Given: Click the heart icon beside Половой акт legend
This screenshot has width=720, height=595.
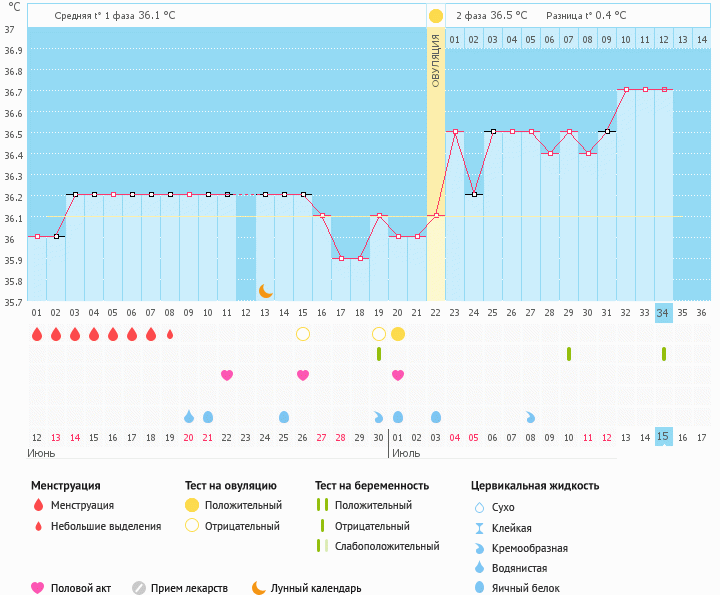Looking at the screenshot, I should [x=39, y=588].
